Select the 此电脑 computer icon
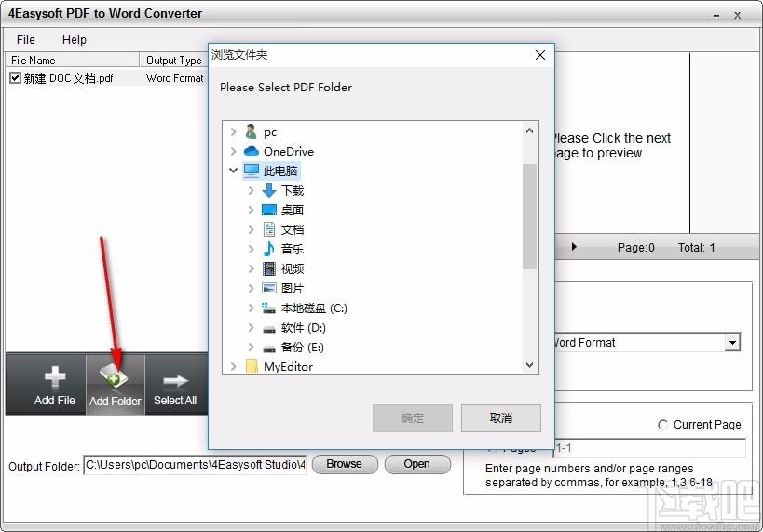This screenshot has height=532, width=763. click(x=252, y=171)
